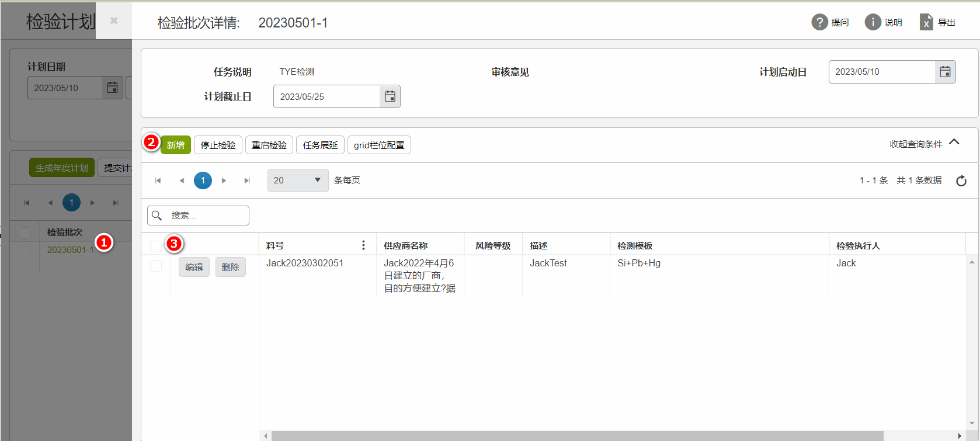This screenshot has width=980, height=441.
Task: Open the 说明 info icon
Action: coord(873,22)
